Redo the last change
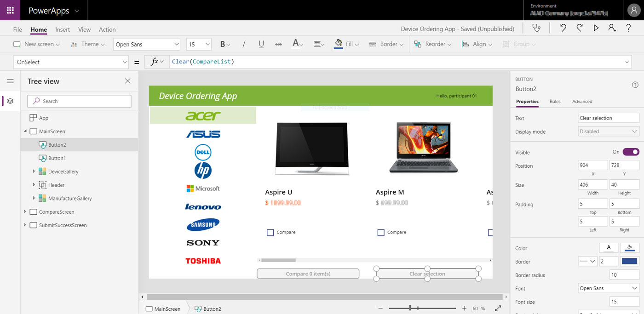Viewport: 644px width, 314px height. point(580,28)
